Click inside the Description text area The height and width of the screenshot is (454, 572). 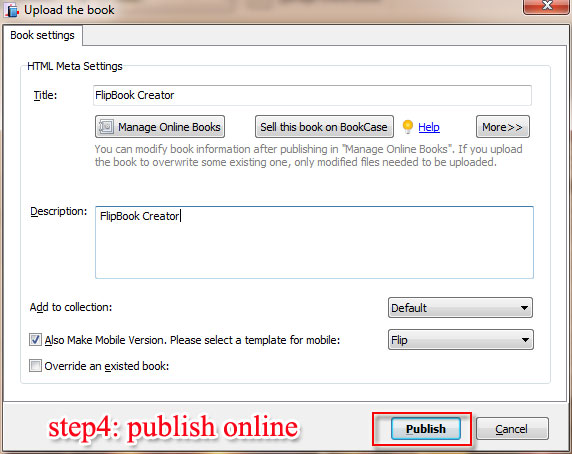click(x=314, y=242)
